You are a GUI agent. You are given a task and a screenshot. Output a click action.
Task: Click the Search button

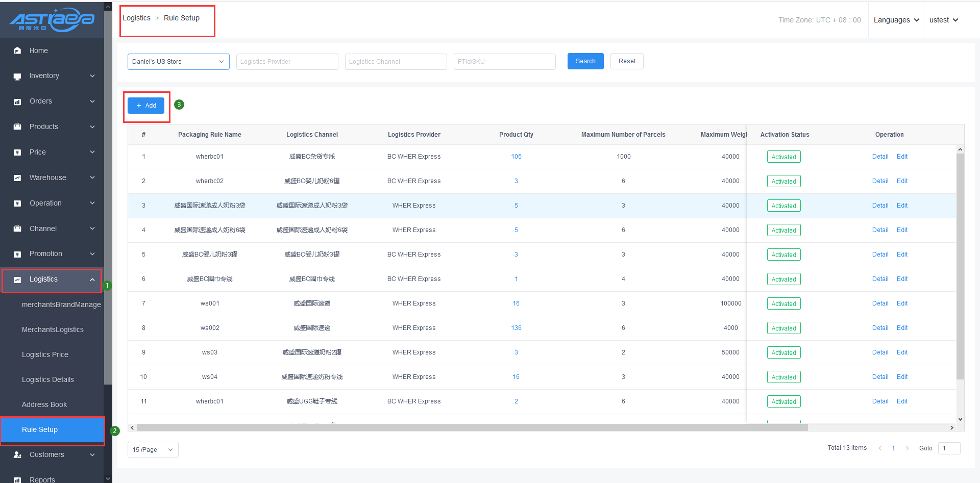pos(585,61)
